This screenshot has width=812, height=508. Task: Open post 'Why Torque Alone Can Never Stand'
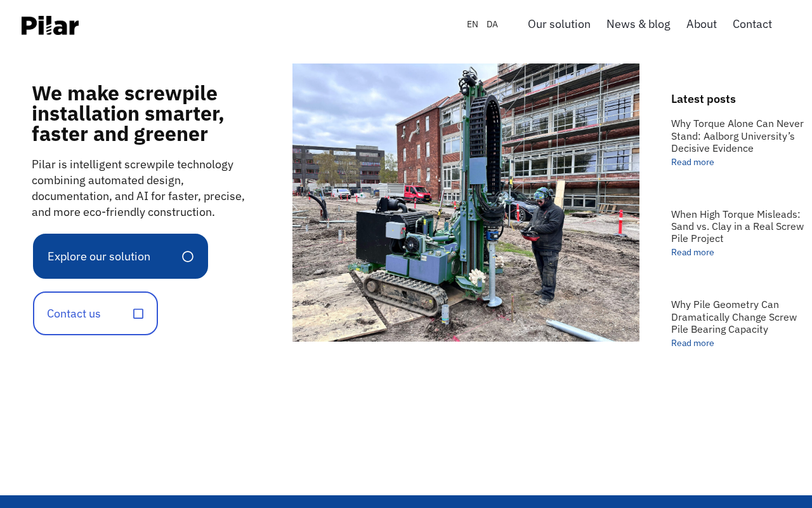pyautogui.click(x=737, y=136)
